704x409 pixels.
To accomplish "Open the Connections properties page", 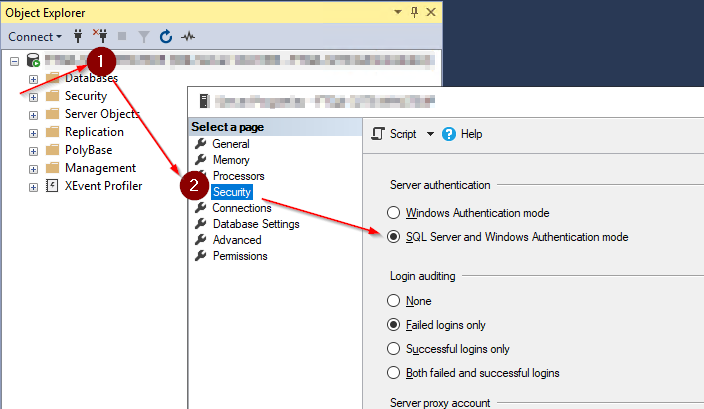I will click(242, 208).
